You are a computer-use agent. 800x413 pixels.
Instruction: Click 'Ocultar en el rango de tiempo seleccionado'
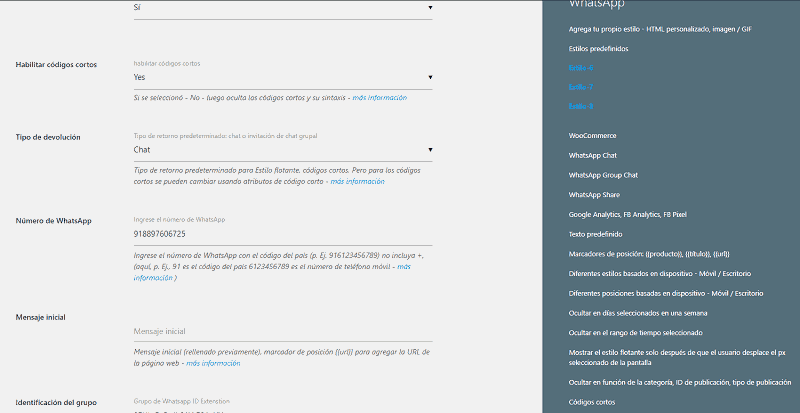[x=636, y=333]
